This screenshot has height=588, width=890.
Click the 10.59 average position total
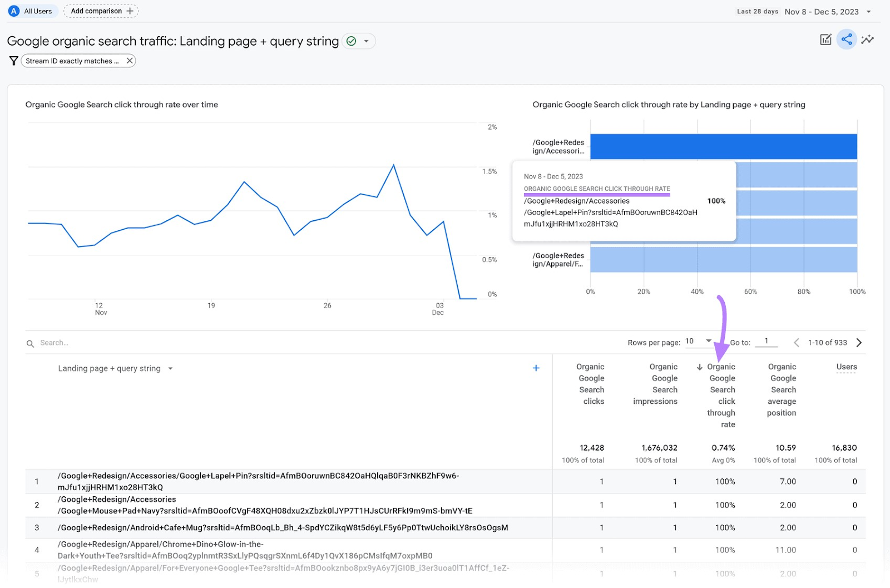785,448
